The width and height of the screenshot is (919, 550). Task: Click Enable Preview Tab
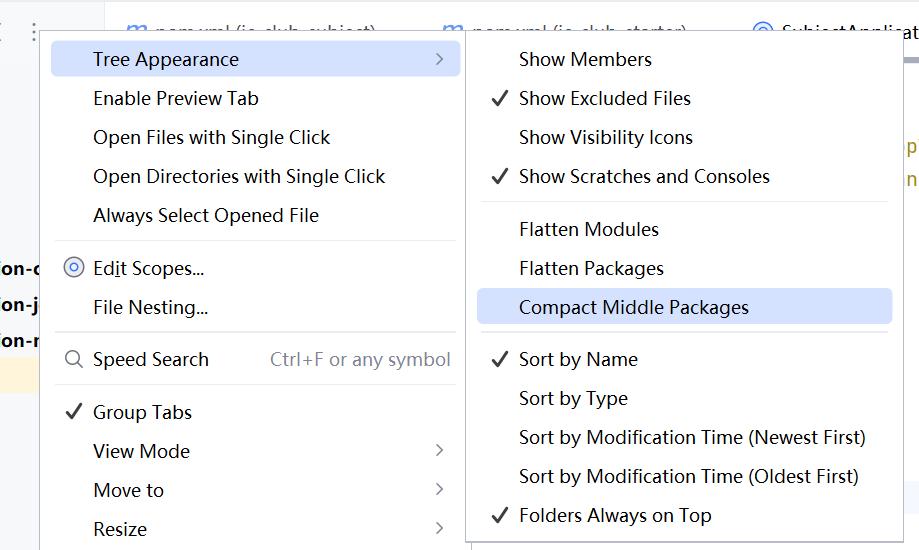[x=176, y=98]
